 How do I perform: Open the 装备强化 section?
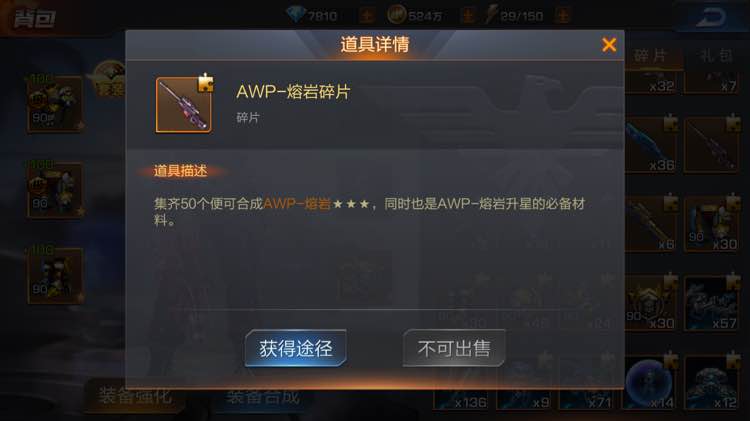135,397
